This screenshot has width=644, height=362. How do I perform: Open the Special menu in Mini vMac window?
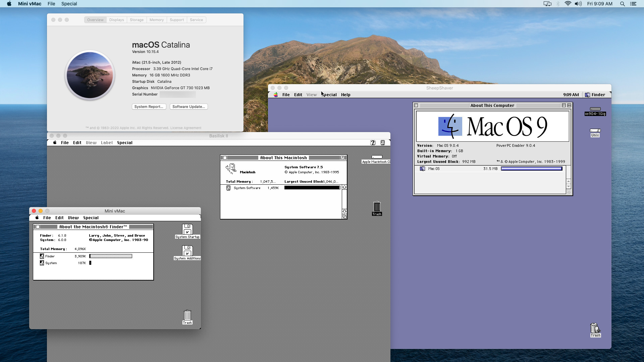91,218
